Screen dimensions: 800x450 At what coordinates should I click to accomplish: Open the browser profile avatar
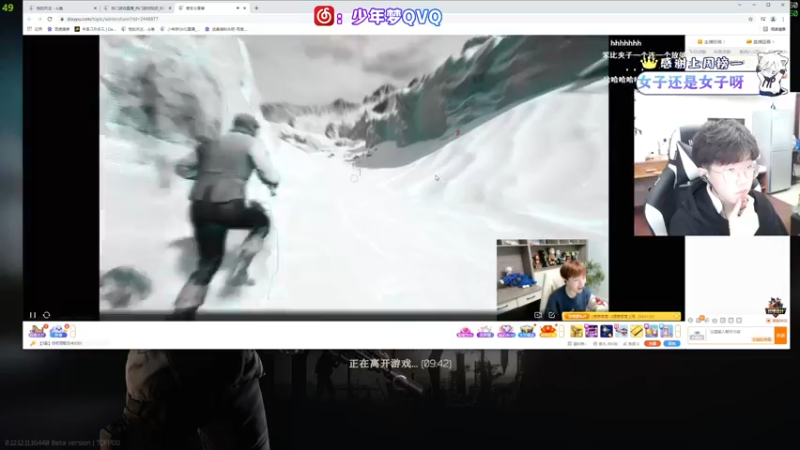pyautogui.click(x=773, y=19)
